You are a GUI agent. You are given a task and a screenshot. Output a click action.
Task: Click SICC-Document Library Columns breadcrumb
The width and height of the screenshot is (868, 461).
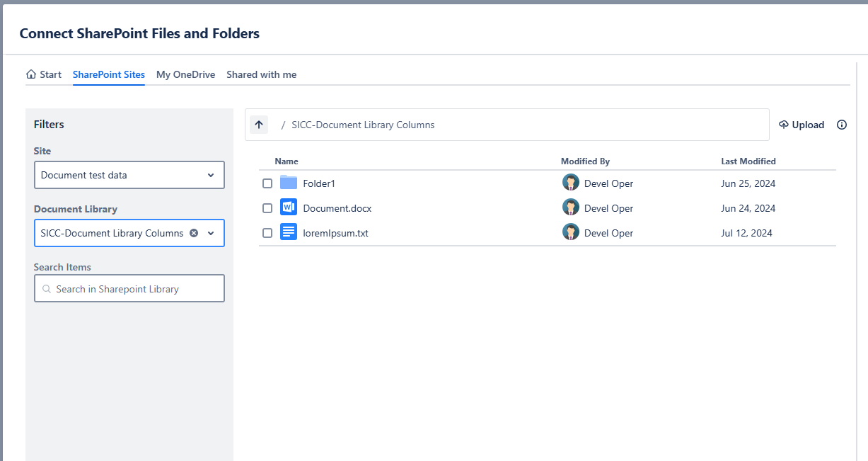pos(363,125)
